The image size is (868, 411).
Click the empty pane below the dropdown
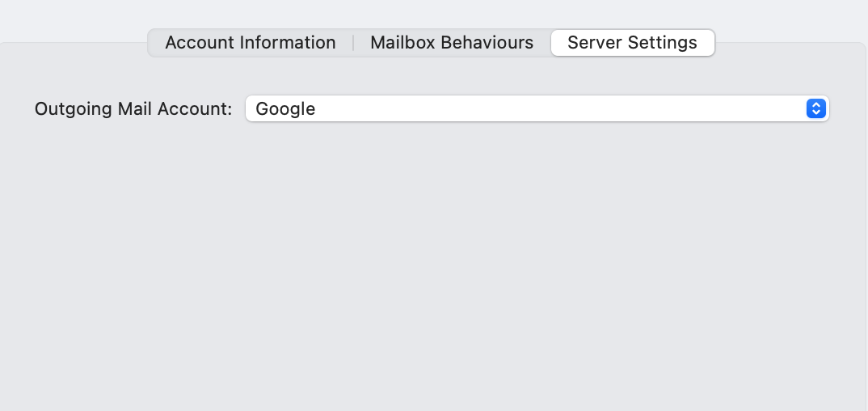click(x=434, y=267)
